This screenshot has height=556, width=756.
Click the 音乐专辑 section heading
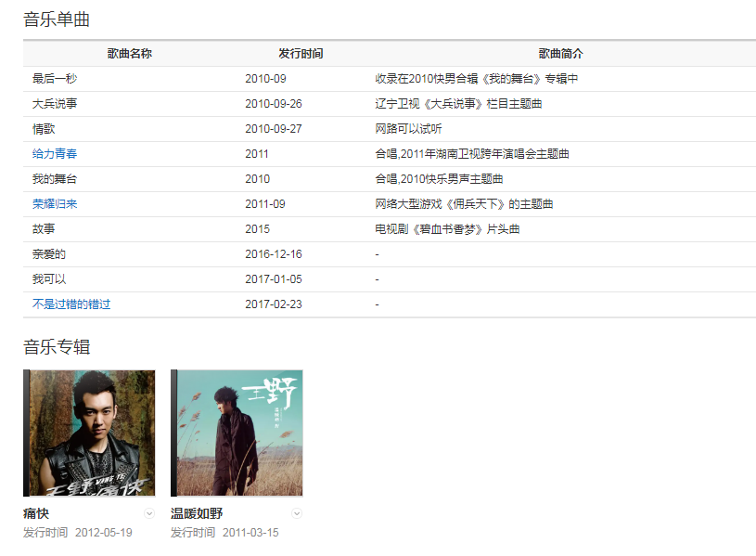tap(57, 347)
